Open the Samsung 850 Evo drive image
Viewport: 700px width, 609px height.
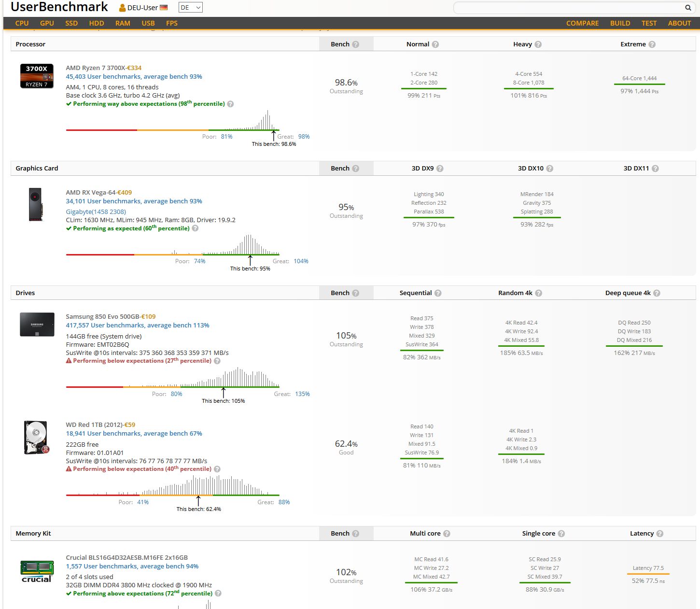(x=37, y=325)
